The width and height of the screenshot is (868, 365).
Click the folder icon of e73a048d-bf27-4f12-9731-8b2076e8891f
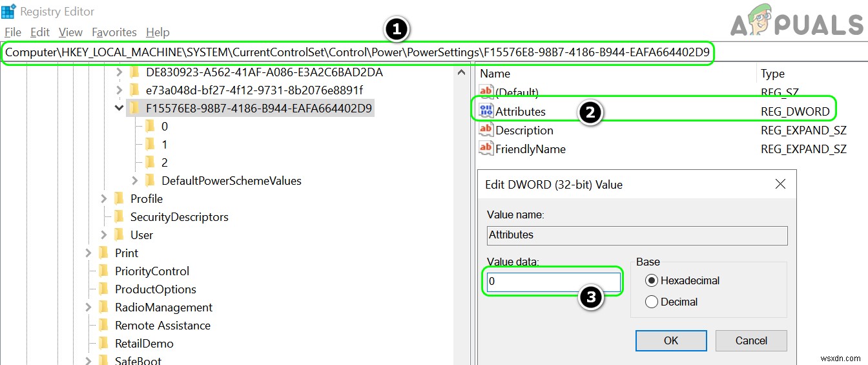[134, 90]
